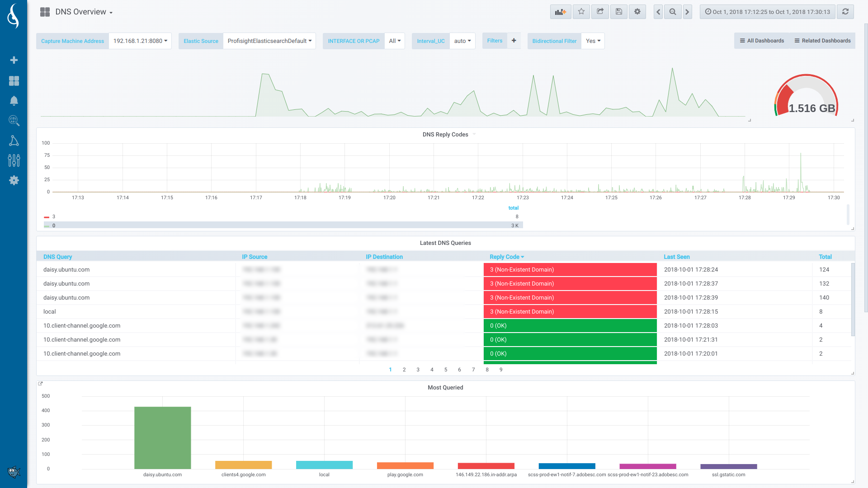Screen dimensions: 868x488
Task: Click the Filters label
Action: [495, 41]
